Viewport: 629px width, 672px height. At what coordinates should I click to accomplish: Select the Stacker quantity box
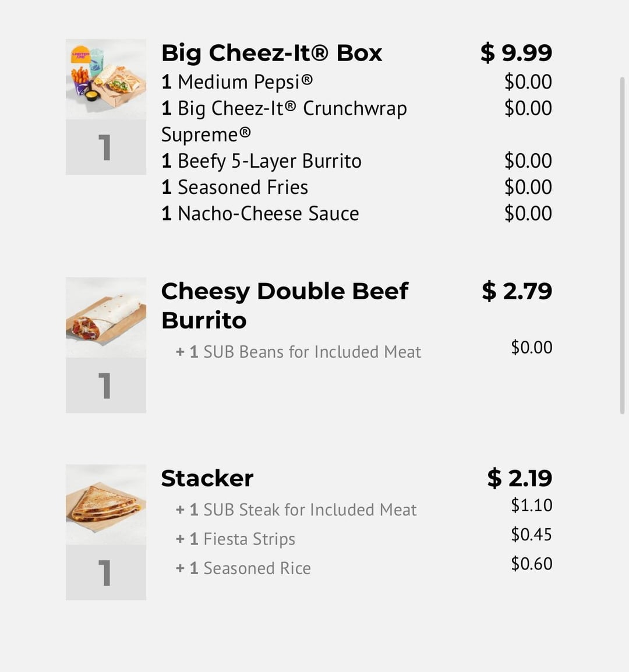tap(106, 572)
